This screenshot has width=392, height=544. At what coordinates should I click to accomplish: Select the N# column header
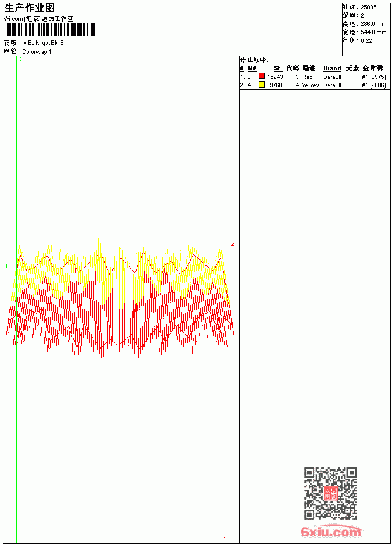point(252,68)
